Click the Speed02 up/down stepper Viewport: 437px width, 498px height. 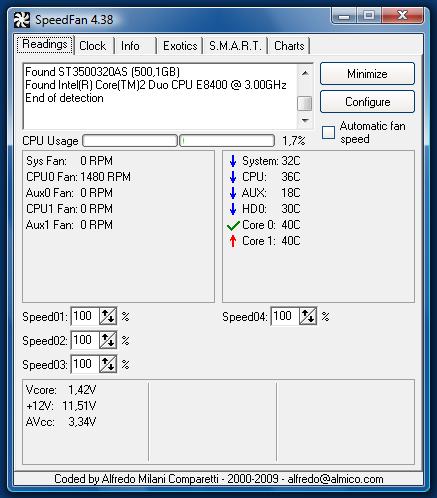(108, 340)
